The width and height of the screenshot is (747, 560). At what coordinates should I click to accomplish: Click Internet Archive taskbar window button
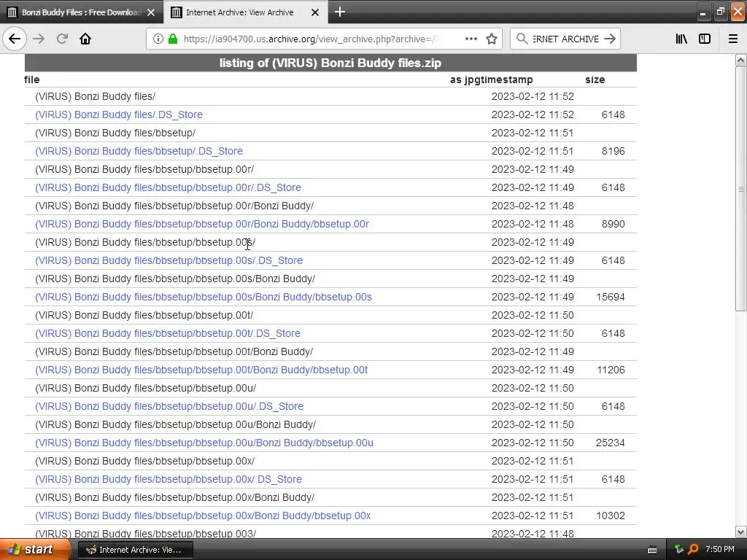coord(136,550)
